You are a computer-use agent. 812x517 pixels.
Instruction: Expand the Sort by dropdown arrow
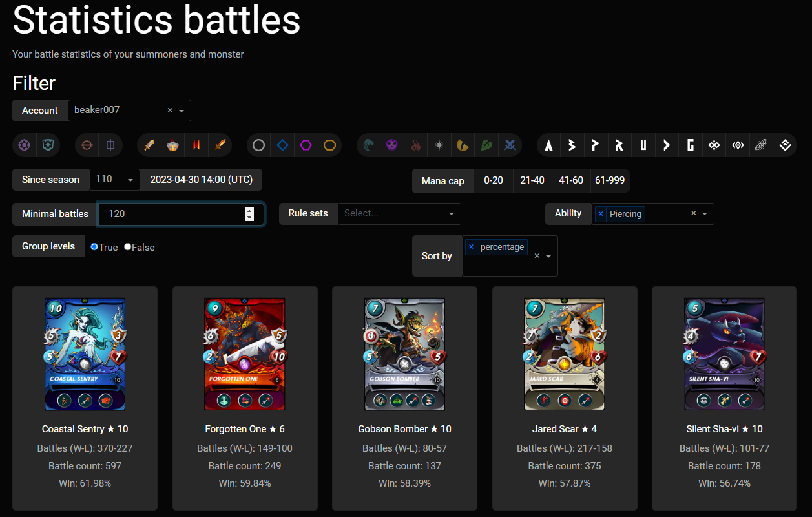(548, 256)
